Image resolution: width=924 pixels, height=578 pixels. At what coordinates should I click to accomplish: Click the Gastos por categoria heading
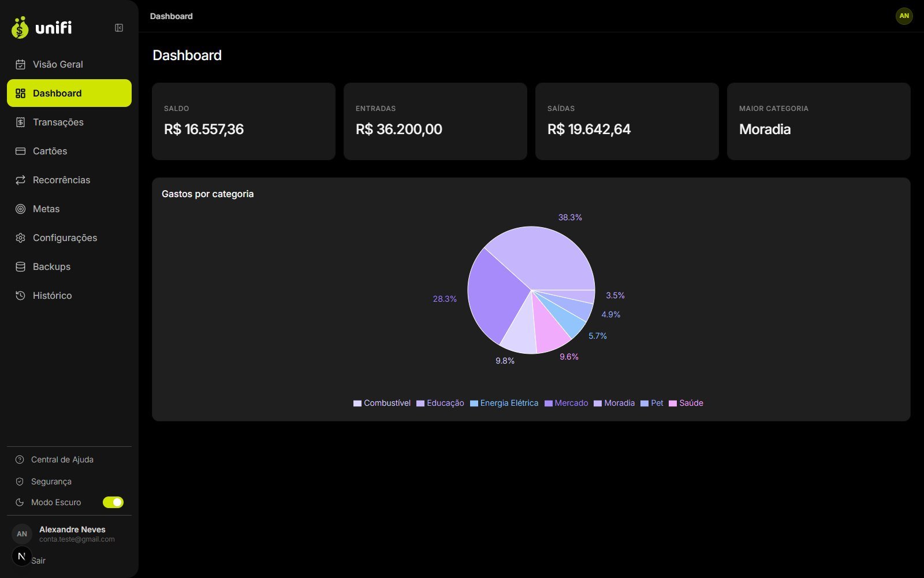(208, 194)
